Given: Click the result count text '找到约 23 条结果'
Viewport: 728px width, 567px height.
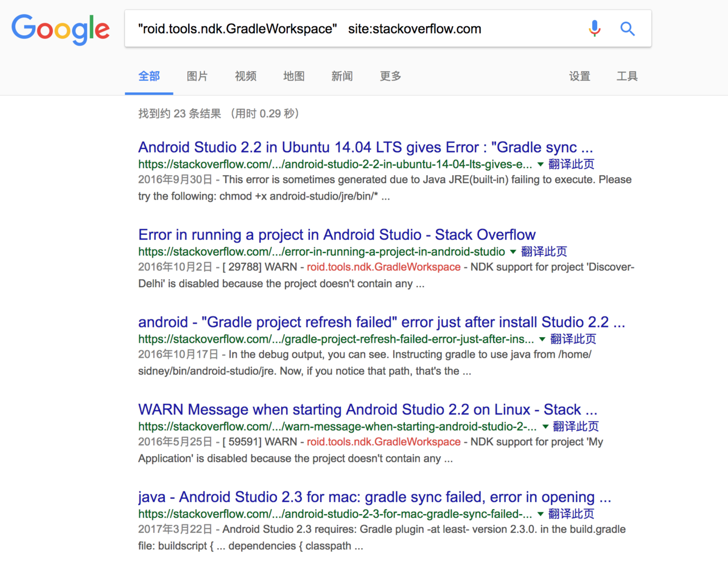Looking at the screenshot, I should pyautogui.click(x=180, y=114).
